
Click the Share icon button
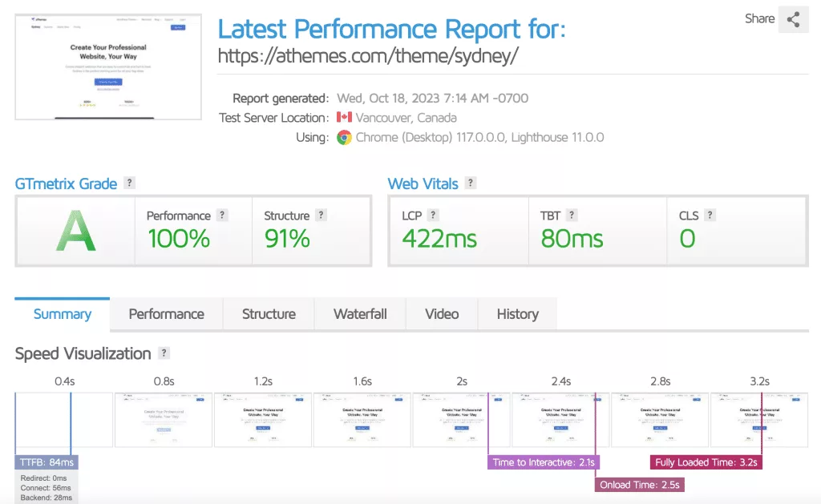[793, 19]
